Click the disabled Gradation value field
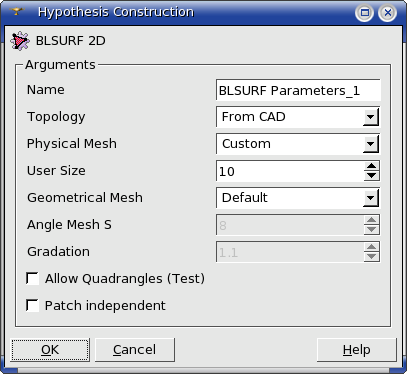Viewport: 407px width, 374px height. pyautogui.click(x=290, y=252)
